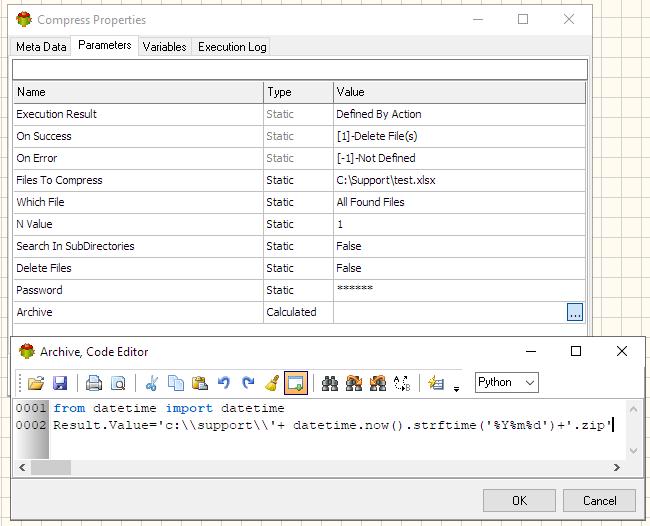Click the Redo arrow icon

click(248, 383)
